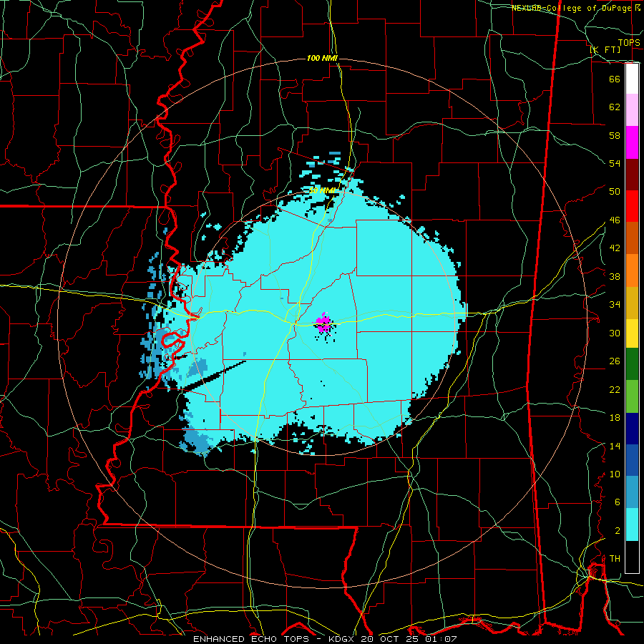This screenshot has width=644, height=644.
Task: Select the cyan legend swatch
Action: click(632, 525)
